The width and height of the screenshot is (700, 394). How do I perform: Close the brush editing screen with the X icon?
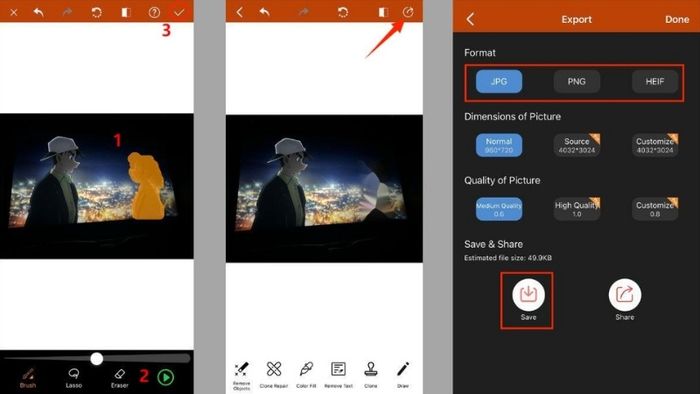tap(14, 12)
